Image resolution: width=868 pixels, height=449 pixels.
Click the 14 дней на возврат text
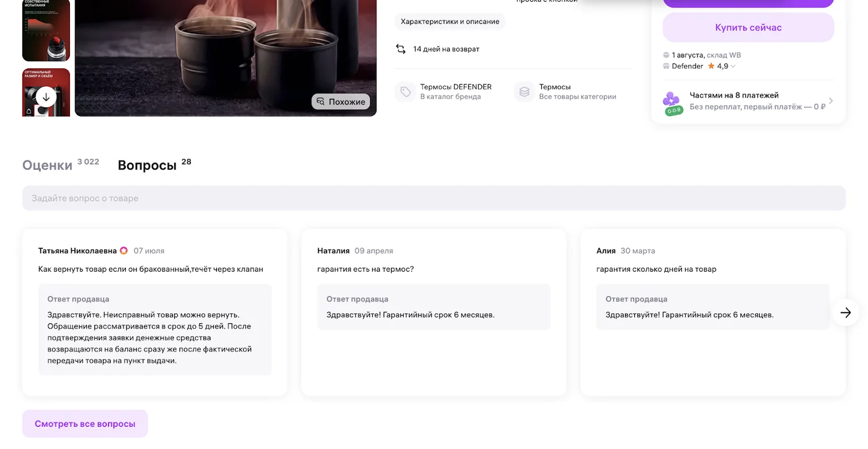tap(446, 49)
